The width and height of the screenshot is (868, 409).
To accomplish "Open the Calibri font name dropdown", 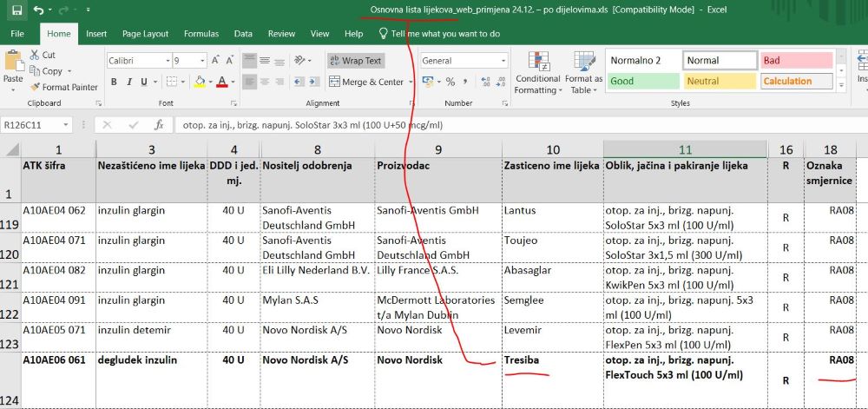I will 168,61.
